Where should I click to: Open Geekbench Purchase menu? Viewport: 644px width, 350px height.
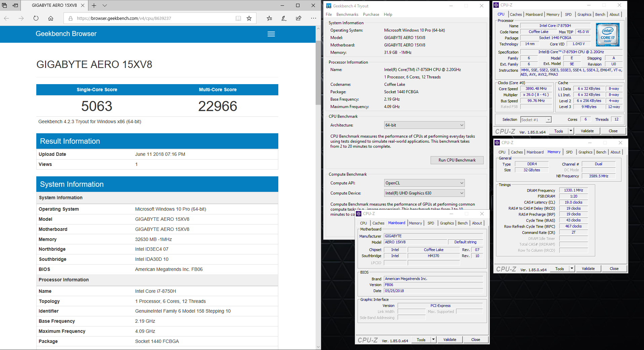[371, 14]
